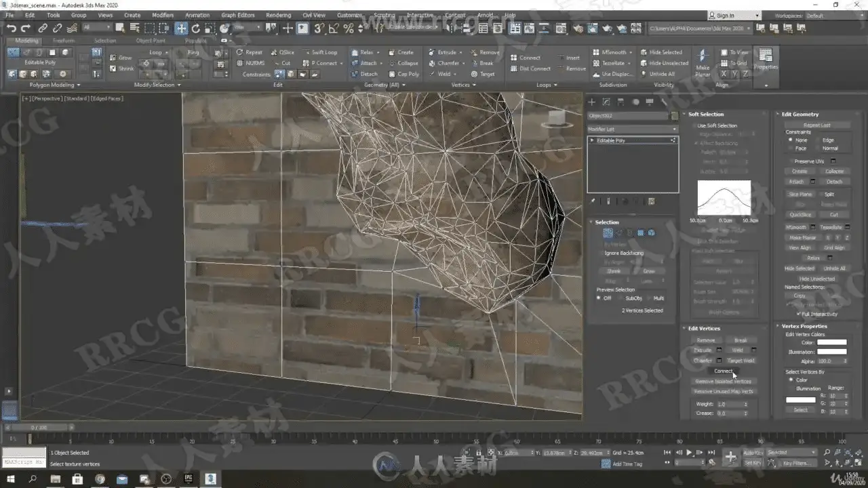Click the Angle Snap toggle icon

334,28
